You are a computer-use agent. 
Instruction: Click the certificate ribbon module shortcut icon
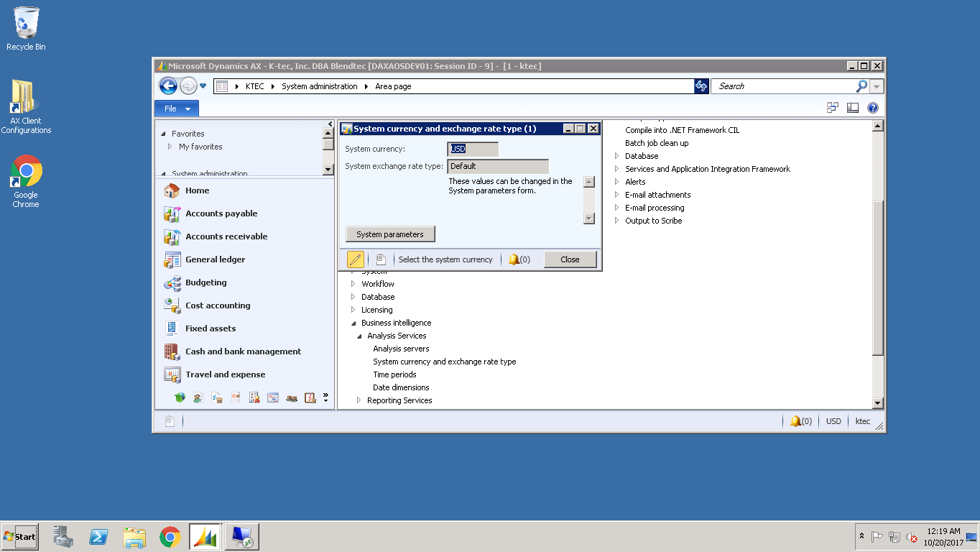click(x=254, y=397)
